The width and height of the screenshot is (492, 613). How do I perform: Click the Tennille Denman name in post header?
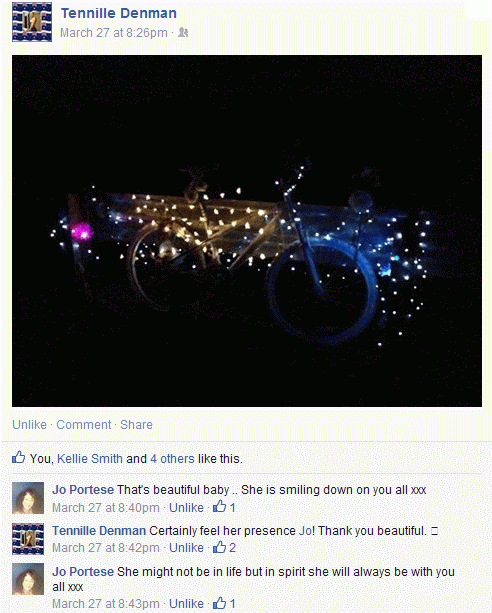[119, 13]
